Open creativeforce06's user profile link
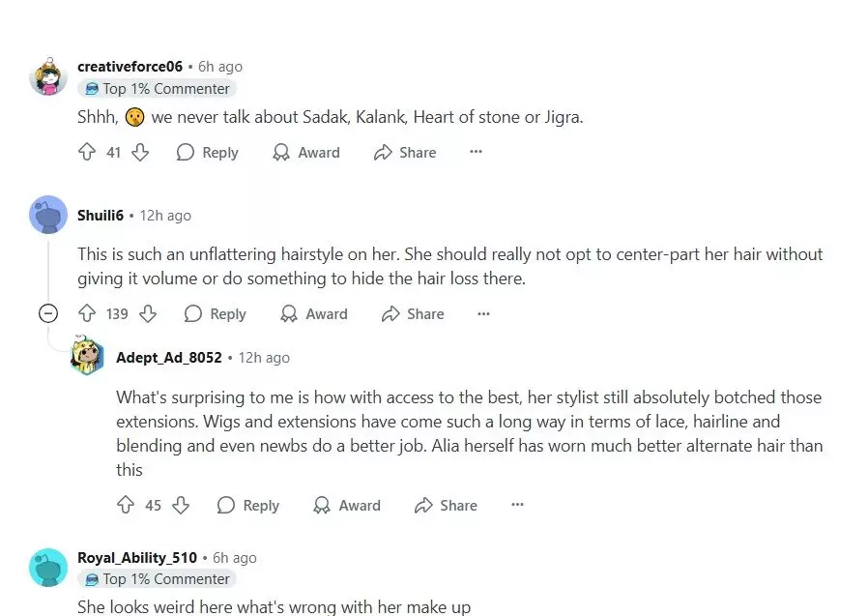 [x=130, y=67]
